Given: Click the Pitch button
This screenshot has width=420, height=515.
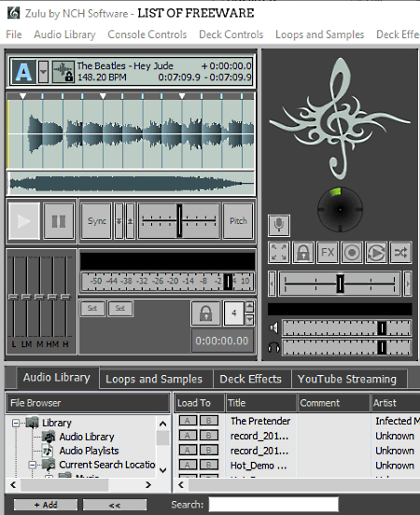Looking at the screenshot, I should tap(238, 221).
